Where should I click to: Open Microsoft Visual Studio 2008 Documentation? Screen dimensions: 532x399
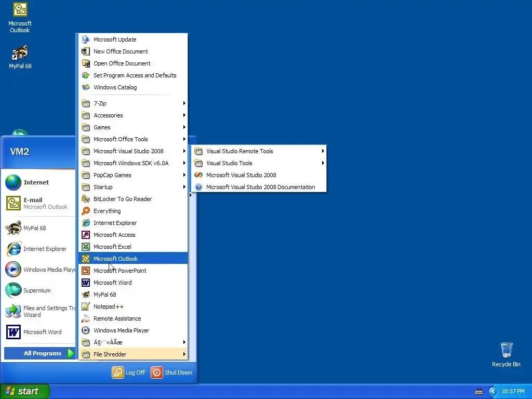(x=259, y=187)
